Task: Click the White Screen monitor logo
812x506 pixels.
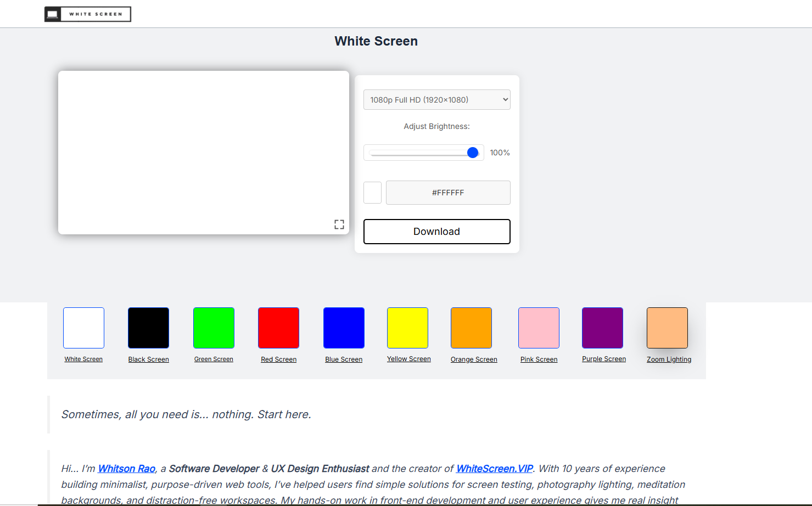Action: click(87, 14)
